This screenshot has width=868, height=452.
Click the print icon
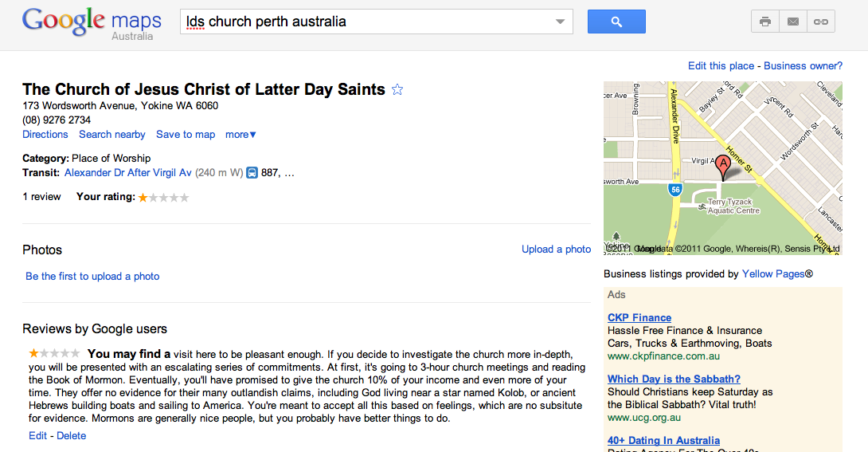[765, 22]
